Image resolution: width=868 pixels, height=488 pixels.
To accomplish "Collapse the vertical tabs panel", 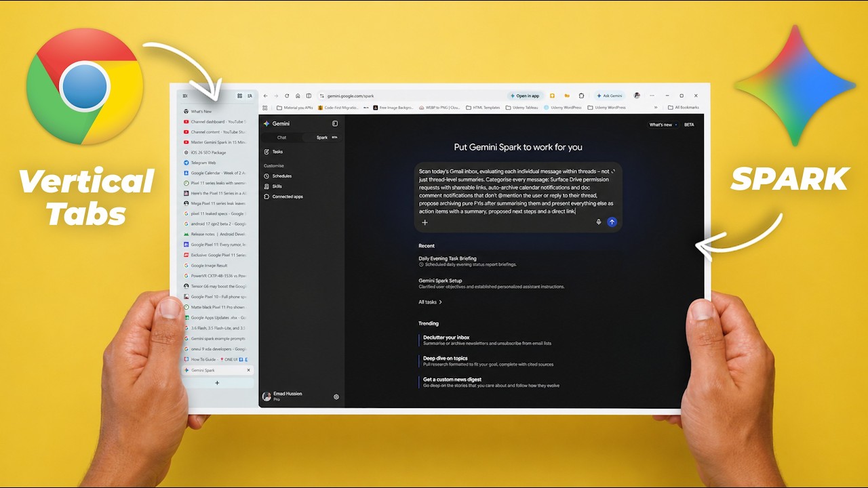I will point(185,96).
